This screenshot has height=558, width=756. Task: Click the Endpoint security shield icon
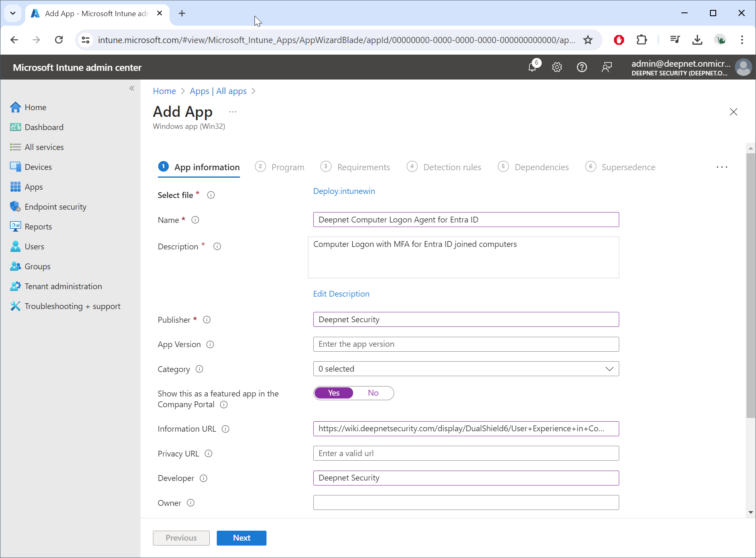tap(15, 207)
